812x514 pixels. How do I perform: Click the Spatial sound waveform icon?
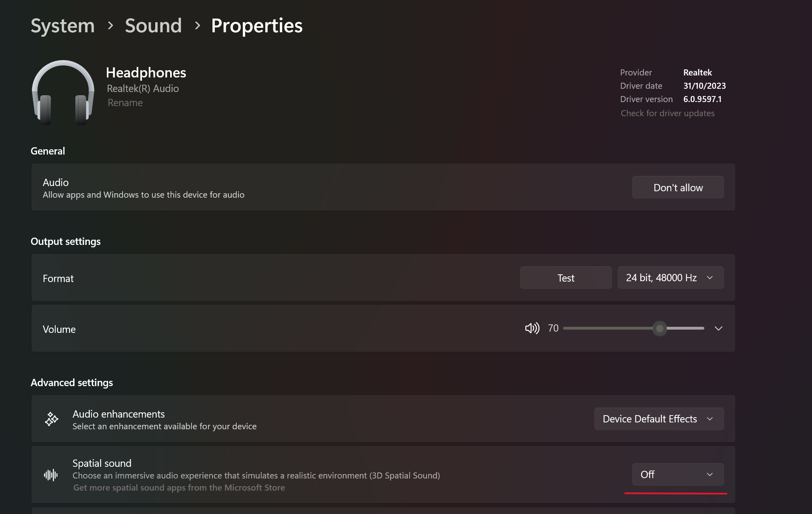click(x=51, y=475)
